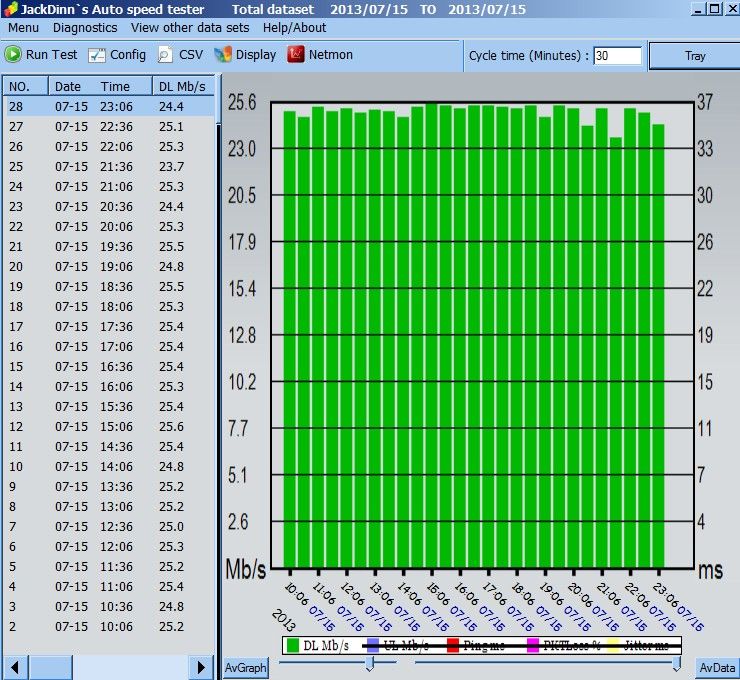Screen dimensions: 740x680
Task: Open the Display chart icon
Action: (223, 55)
